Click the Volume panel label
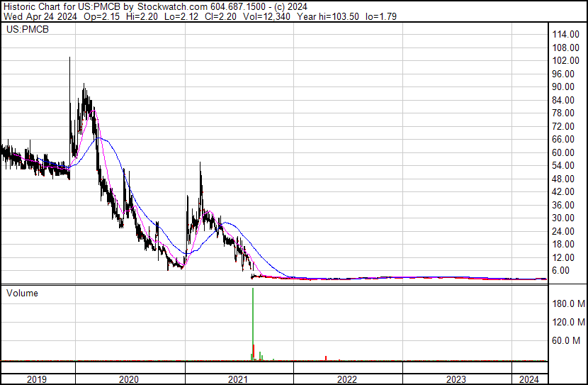The height and width of the screenshot is (385, 588). click(x=22, y=293)
